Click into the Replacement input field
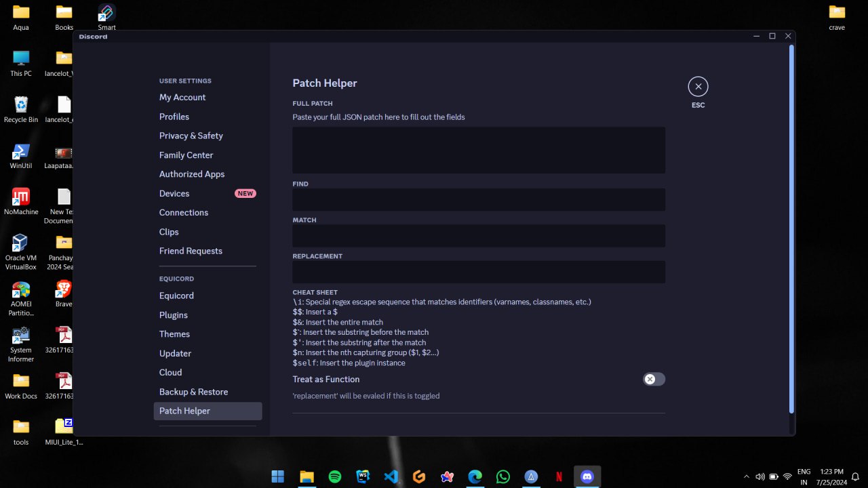The height and width of the screenshot is (488, 868). tap(479, 272)
